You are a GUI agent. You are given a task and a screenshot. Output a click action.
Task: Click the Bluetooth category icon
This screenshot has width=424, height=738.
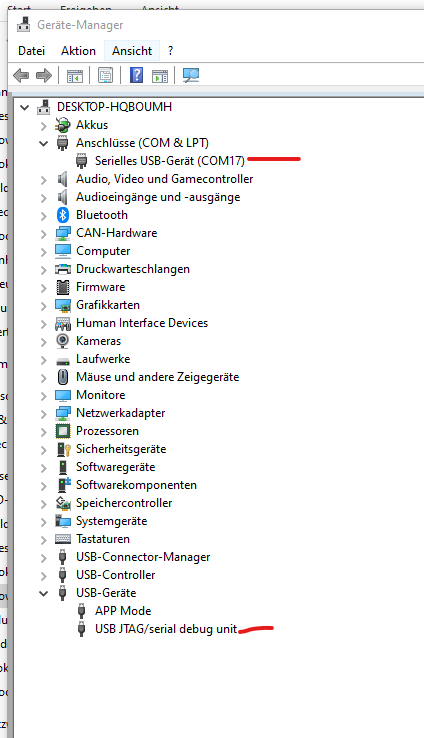point(63,215)
